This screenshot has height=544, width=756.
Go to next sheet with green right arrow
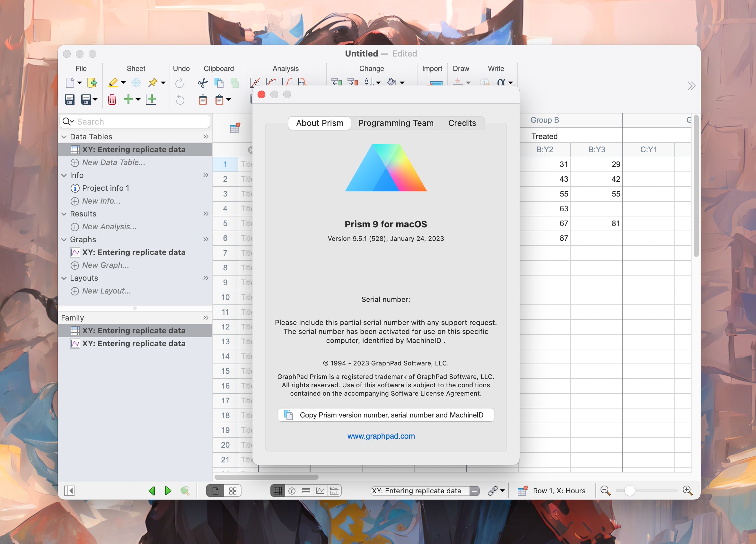(168, 490)
